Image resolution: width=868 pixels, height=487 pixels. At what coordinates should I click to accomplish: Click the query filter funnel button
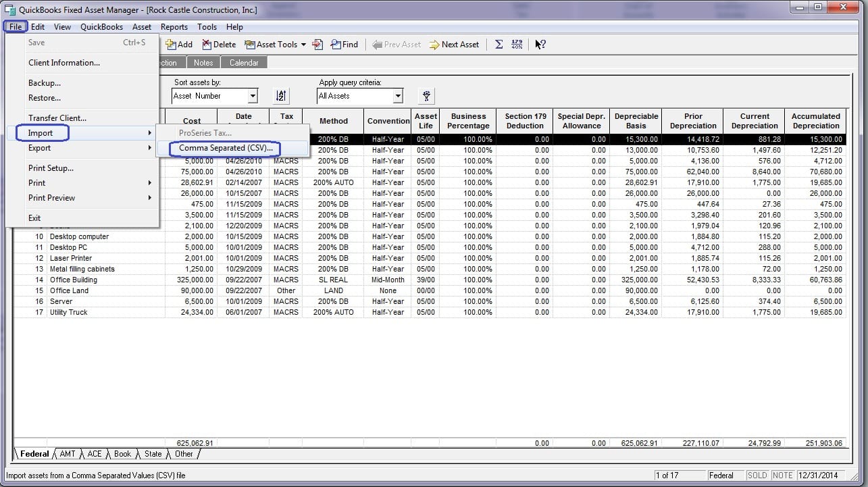coord(426,96)
